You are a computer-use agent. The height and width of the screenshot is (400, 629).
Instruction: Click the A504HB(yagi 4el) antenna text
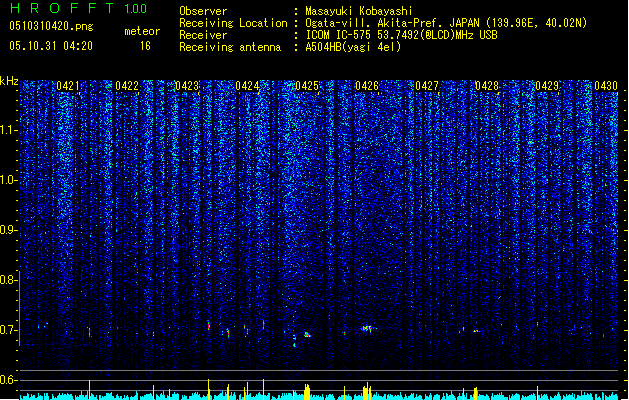353,47
